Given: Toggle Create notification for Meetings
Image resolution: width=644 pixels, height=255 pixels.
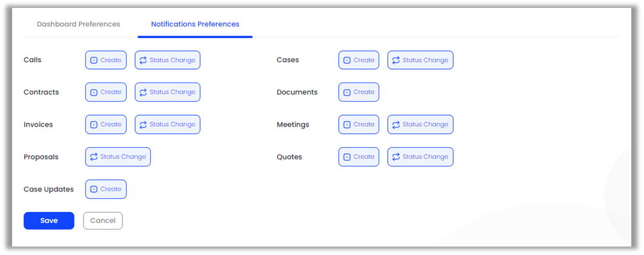Looking at the screenshot, I should [x=359, y=124].
